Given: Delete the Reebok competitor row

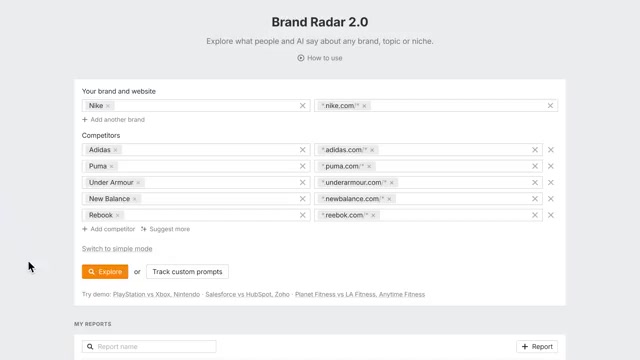Looking at the screenshot, I should (551, 215).
